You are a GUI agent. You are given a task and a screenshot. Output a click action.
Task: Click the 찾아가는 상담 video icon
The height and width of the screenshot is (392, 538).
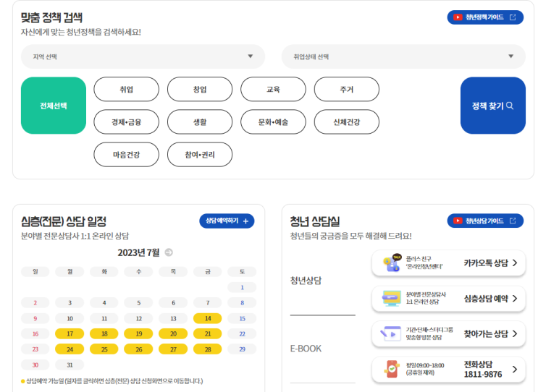tap(392, 333)
